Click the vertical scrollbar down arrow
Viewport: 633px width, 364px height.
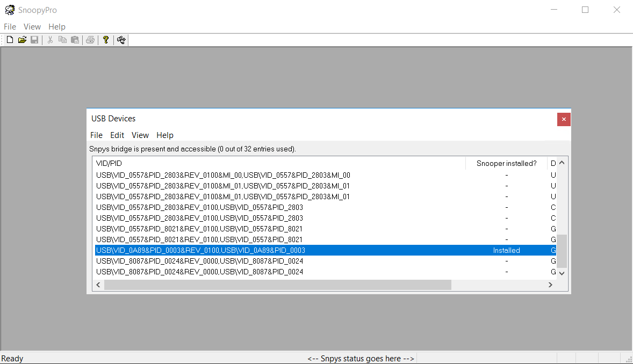[x=562, y=273]
